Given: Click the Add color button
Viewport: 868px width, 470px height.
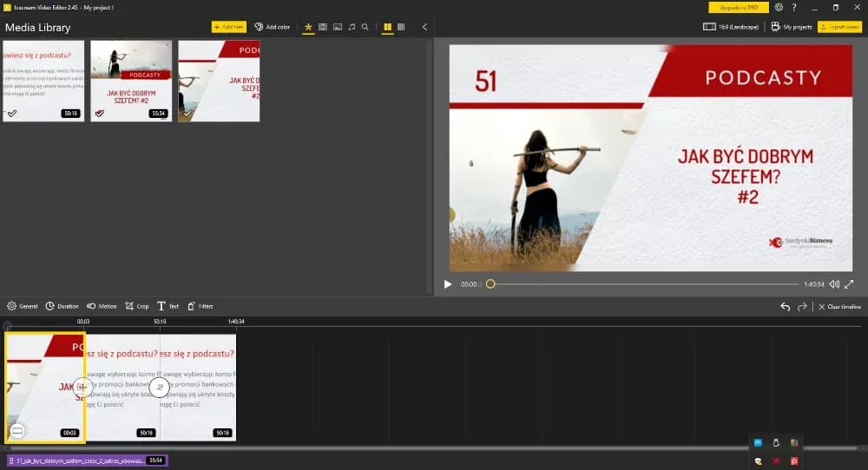Looking at the screenshot, I should 272,27.
